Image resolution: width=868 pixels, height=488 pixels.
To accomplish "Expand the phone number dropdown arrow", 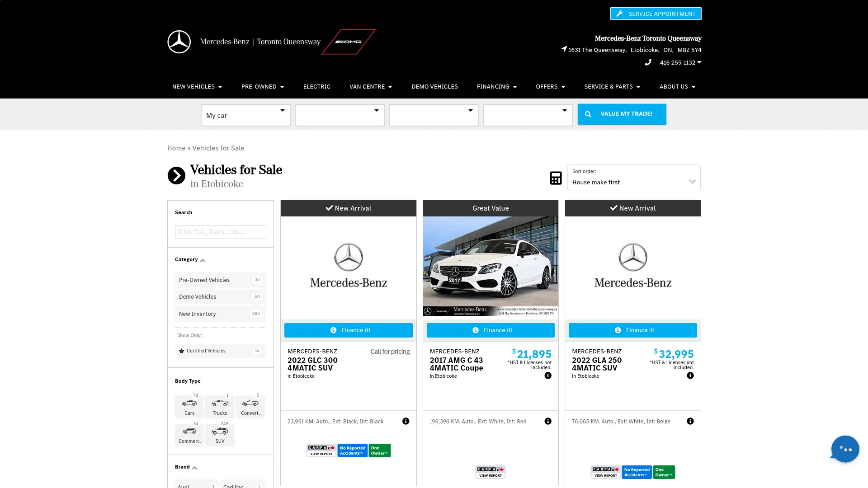I will 699,62.
